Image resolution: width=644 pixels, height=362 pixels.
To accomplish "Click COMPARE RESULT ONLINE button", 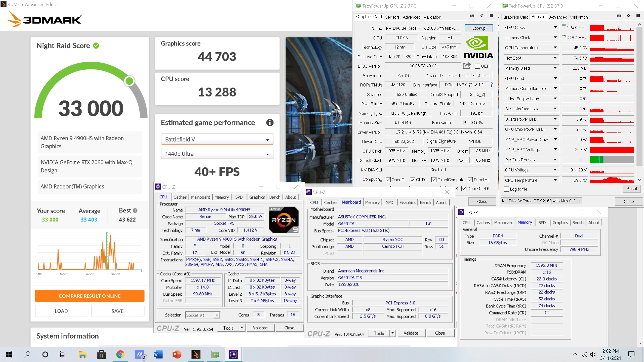I will tap(90, 296).
